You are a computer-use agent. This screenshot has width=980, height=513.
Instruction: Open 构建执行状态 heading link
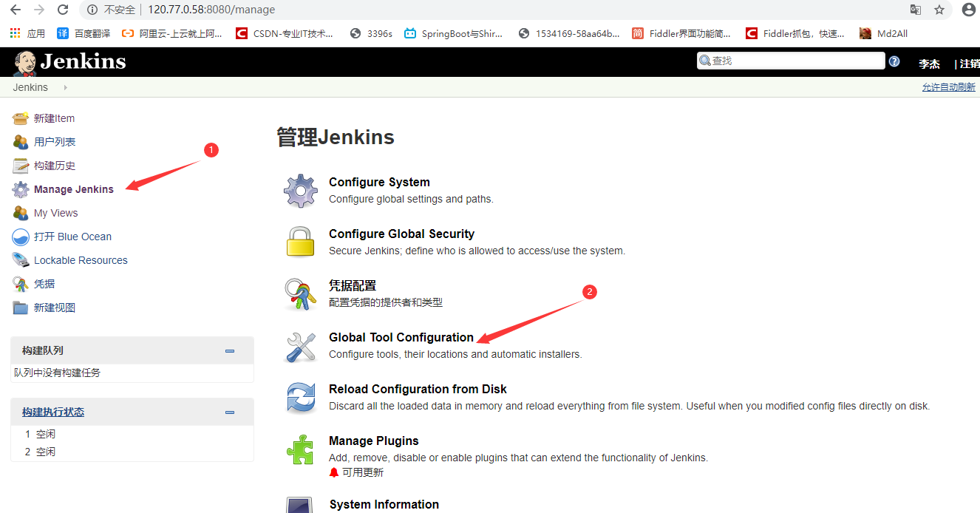tap(53, 412)
